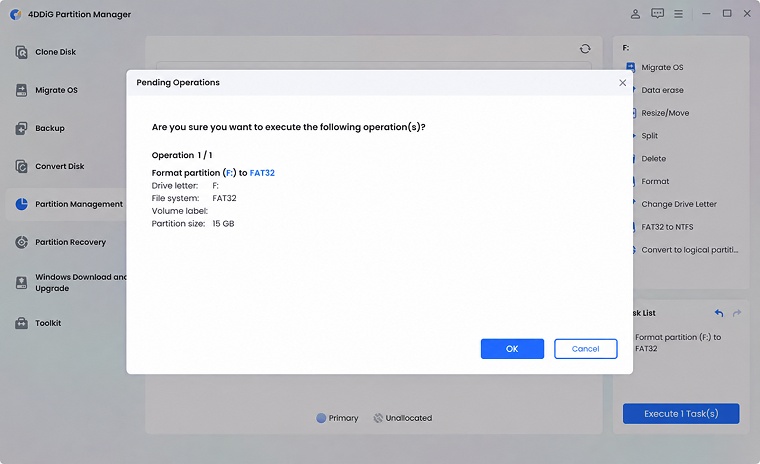Click Partition Management sidebar label

coord(79,204)
